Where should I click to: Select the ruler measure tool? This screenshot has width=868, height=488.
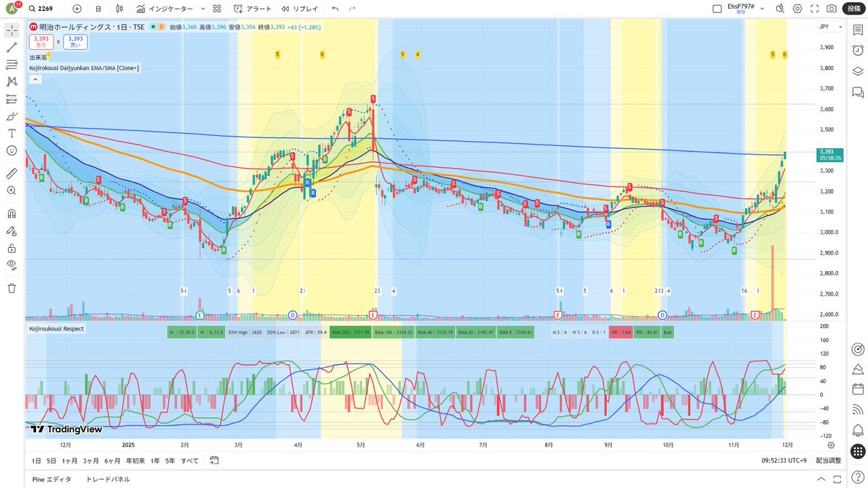coord(12,174)
